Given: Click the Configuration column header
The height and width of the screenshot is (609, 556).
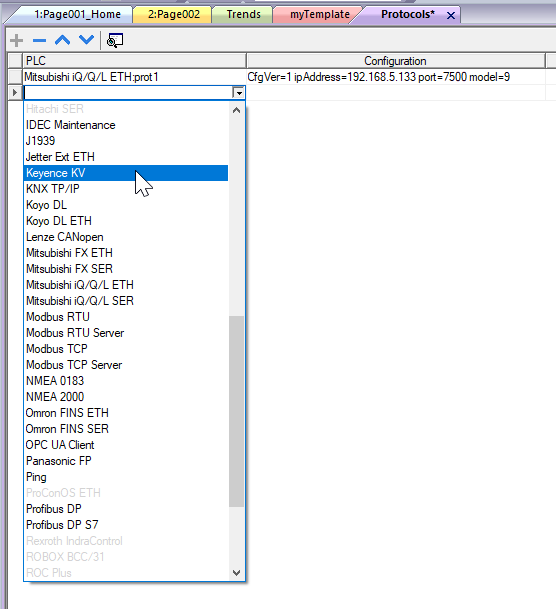Looking at the screenshot, I should tap(396, 61).
